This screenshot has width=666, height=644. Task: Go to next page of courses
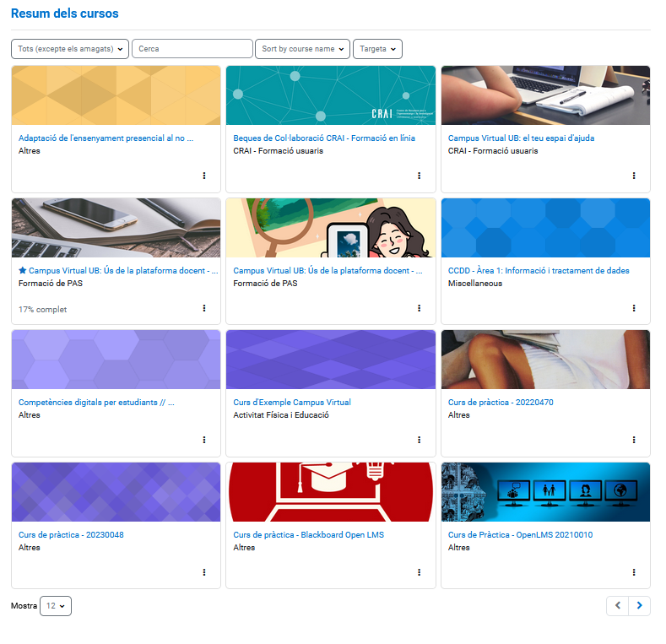pos(640,605)
